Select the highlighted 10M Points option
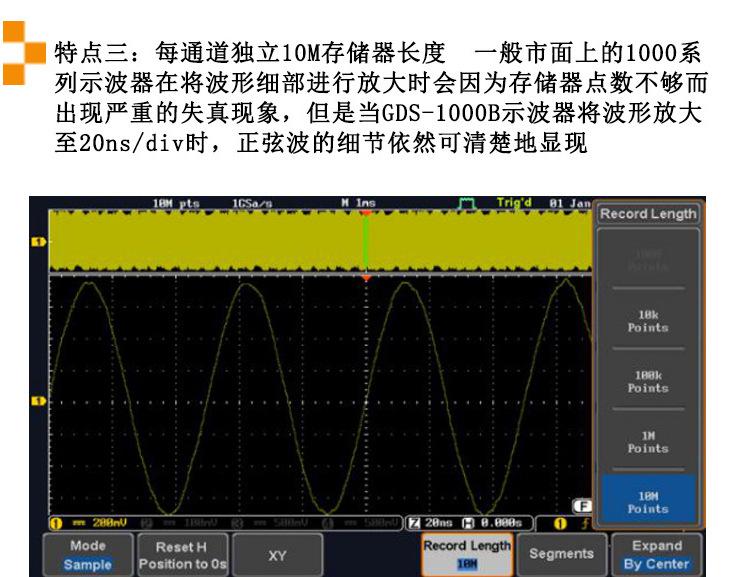Screen dimensions: 729x577 647,502
